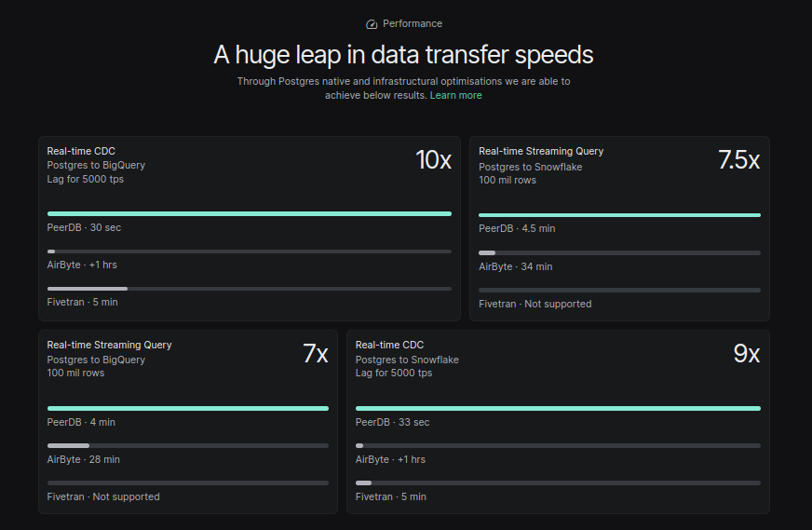
Task: Click the Performance section label
Action: 413,24
